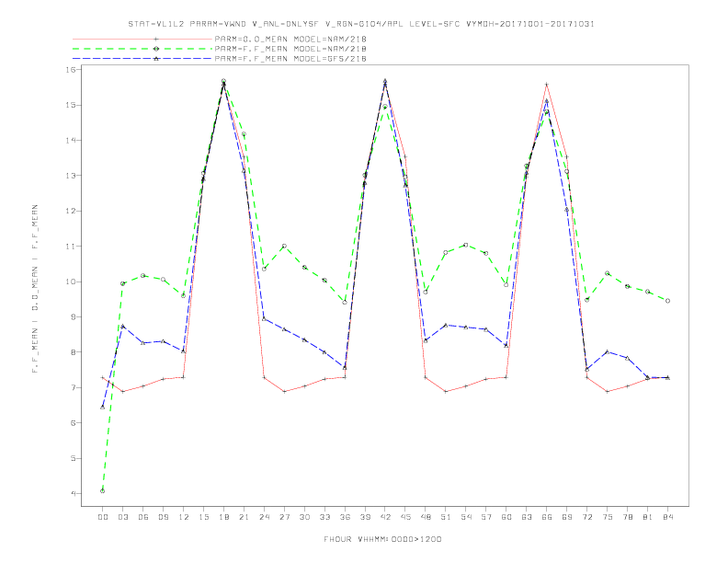Click y-axis tick label 10
728x563 pixels.
click(71, 281)
